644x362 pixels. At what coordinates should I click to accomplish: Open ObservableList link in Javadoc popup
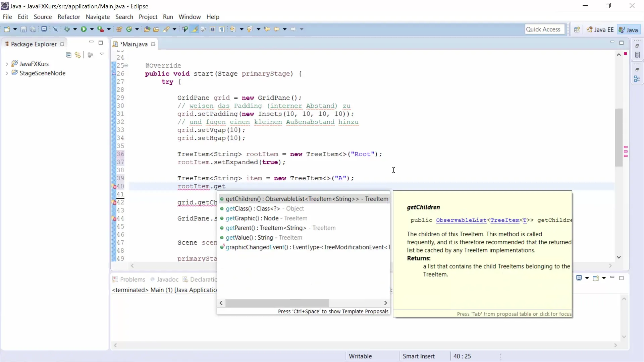coord(461,220)
